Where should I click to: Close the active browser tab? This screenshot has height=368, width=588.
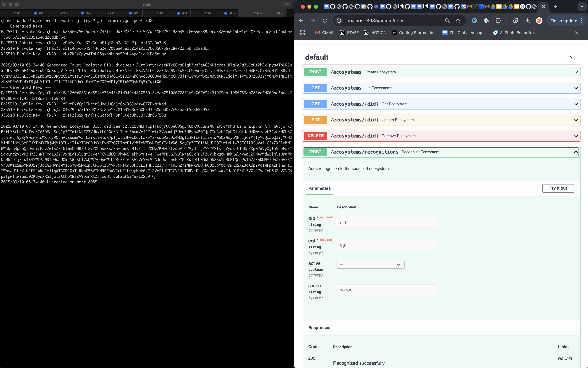[x=543, y=7]
